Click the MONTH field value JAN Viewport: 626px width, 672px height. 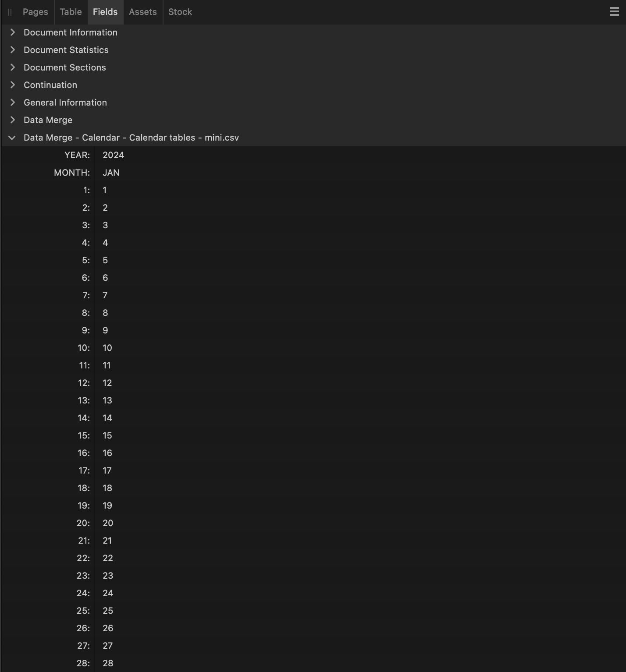click(111, 173)
